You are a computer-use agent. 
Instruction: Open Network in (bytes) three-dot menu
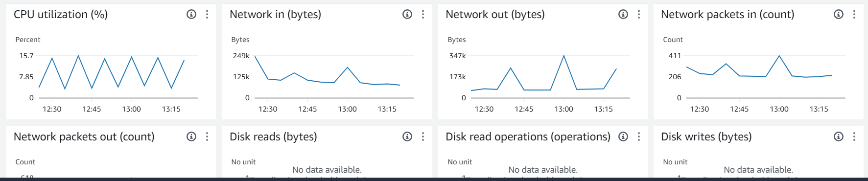(423, 14)
